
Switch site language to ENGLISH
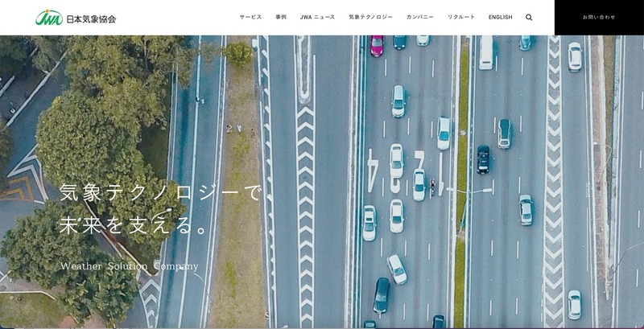tap(500, 17)
